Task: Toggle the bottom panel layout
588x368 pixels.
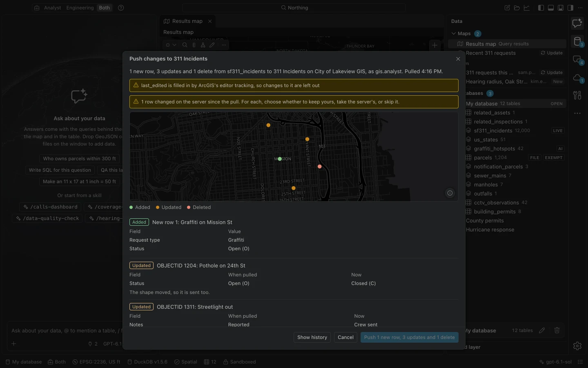Action: tap(551, 8)
